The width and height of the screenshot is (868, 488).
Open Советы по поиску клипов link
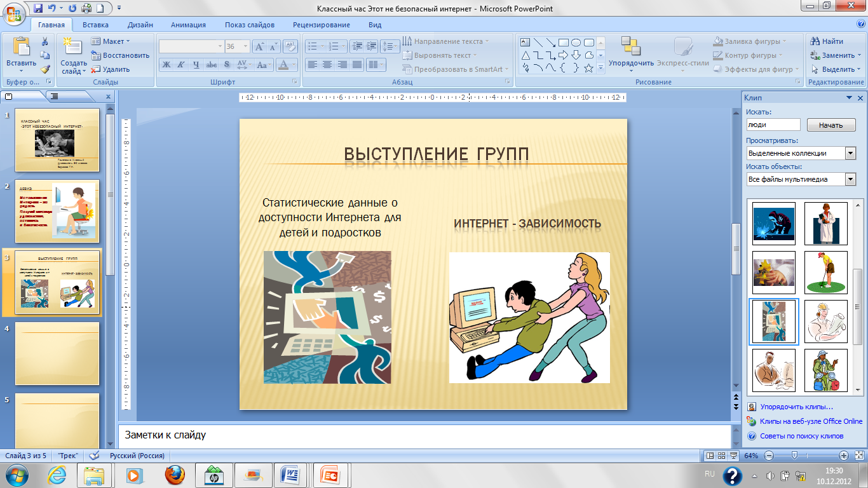pyautogui.click(x=801, y=436)
